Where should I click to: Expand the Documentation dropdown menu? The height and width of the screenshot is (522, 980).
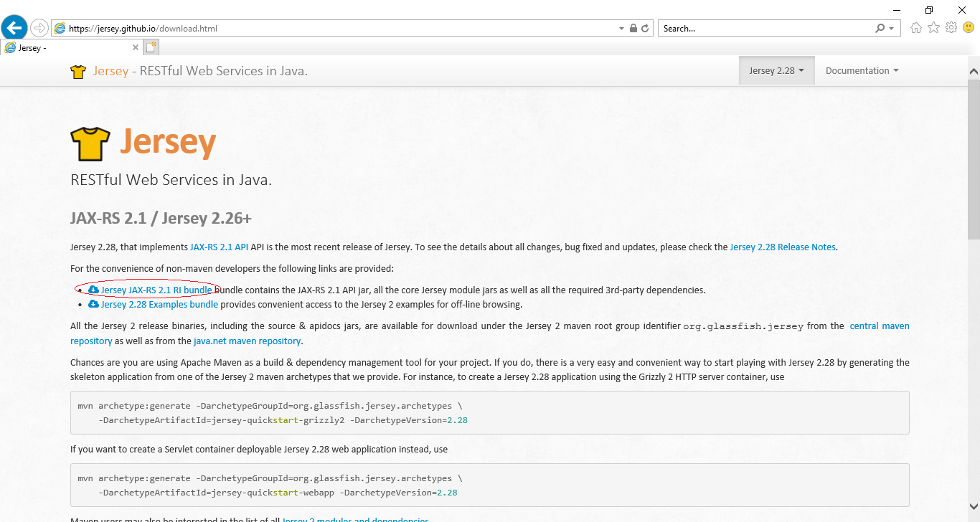click(x=862, y=70)
